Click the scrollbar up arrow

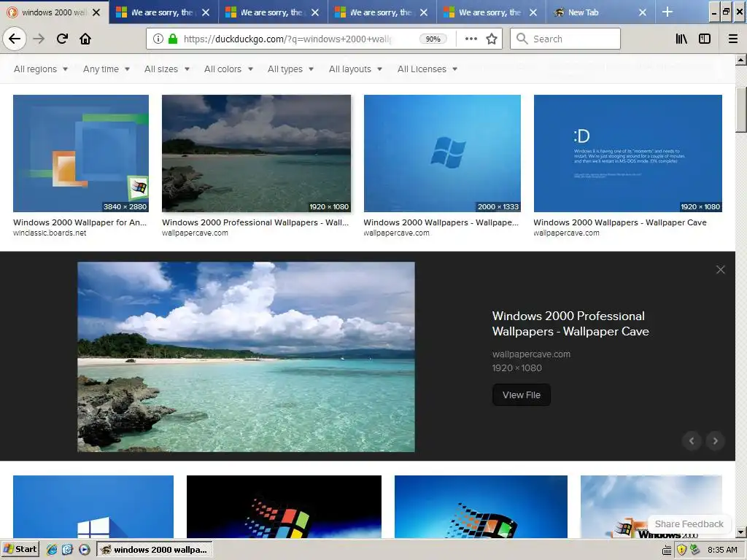pyautogui.click(x=741, y=60)
